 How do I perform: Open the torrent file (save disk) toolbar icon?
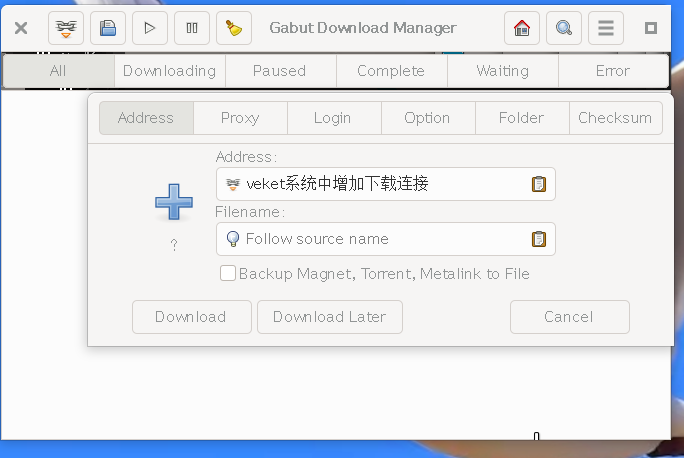108,28
